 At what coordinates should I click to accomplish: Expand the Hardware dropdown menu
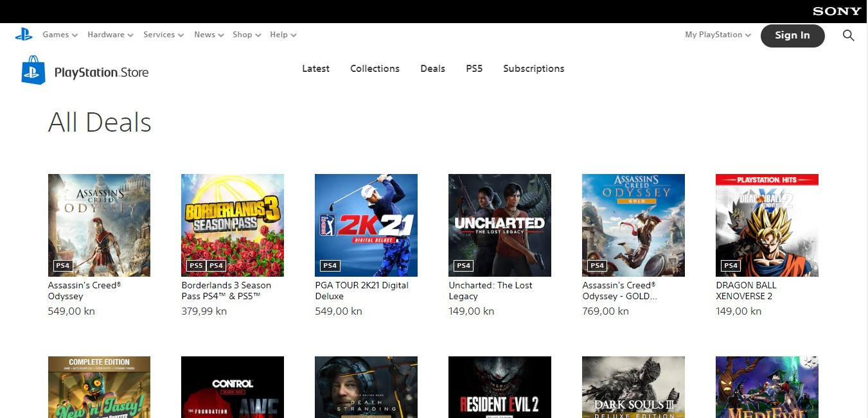(x=111, y=35)
